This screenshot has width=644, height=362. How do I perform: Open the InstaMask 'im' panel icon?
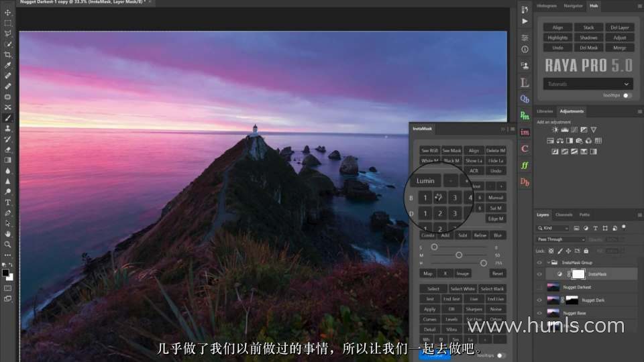[x=525, y=132]
